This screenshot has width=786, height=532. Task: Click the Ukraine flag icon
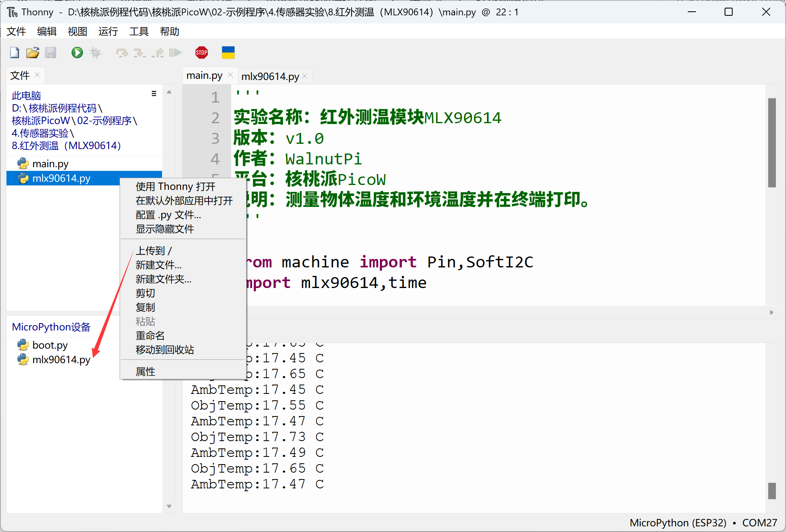[228, 53]
